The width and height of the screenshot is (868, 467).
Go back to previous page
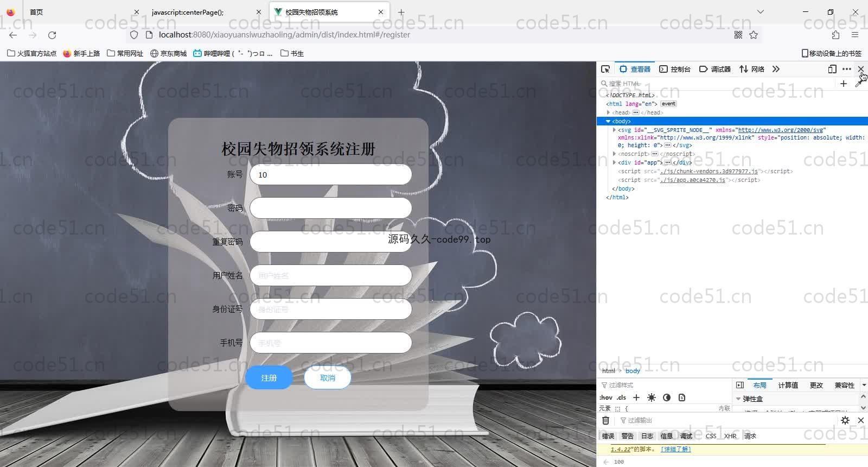(x=13, y=35)
